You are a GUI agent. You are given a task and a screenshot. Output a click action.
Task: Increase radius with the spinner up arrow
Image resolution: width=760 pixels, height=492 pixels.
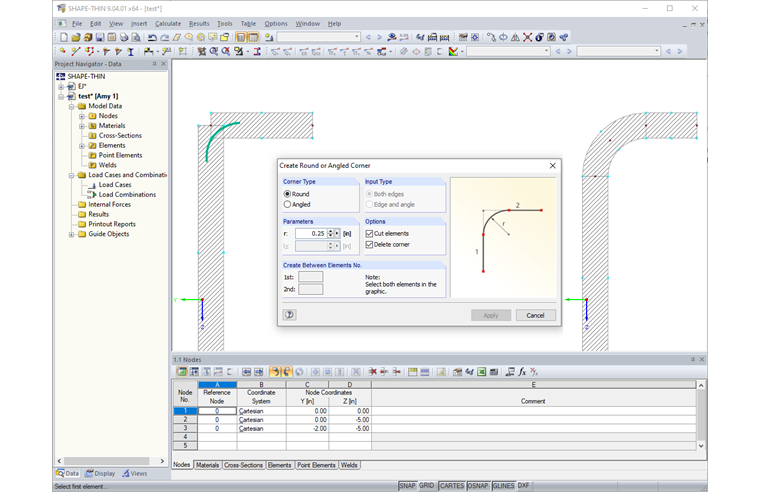331,231
